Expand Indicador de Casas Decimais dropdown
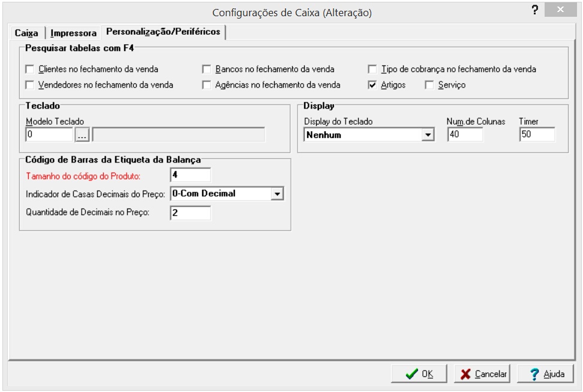This screenshot has width=583, height=392. (277, 194)
